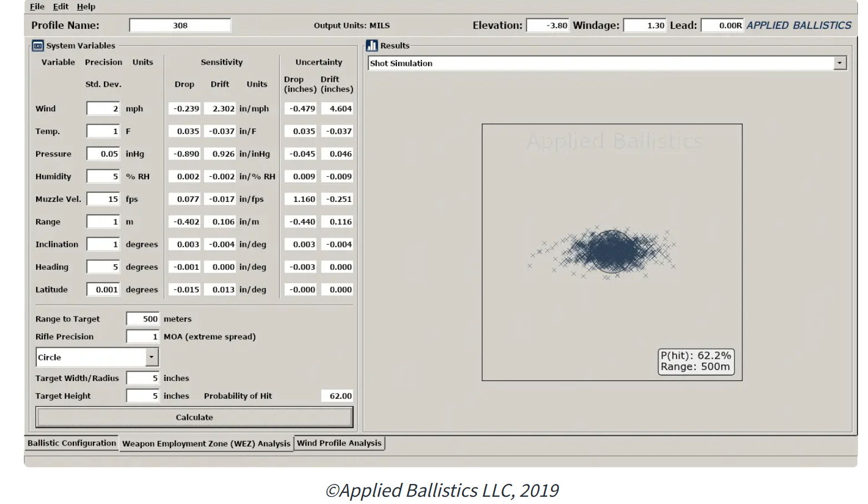The width and height of the screenshot is (868, 504).
Task: Click Wind drop sensitivity value -0.239
Action: (184, 108)
